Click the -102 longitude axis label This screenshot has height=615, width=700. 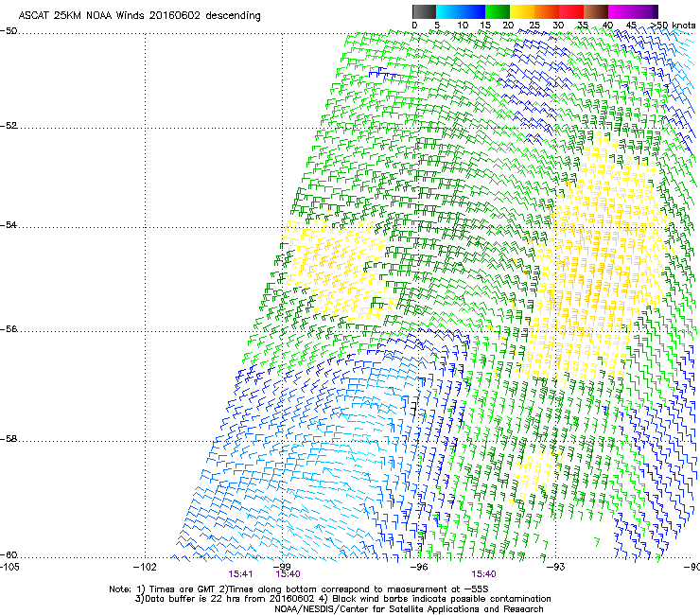click(146, 567)
